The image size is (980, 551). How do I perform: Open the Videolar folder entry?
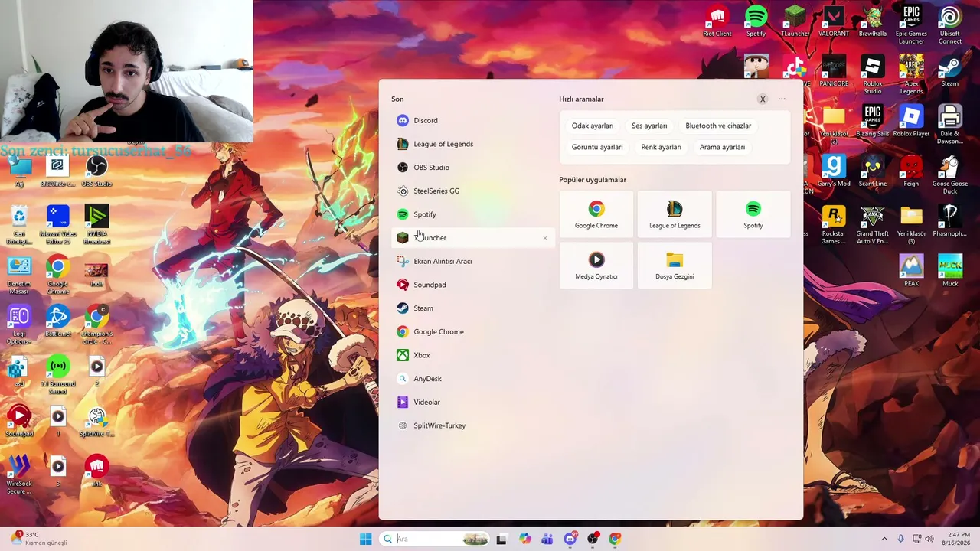point(472,402)
